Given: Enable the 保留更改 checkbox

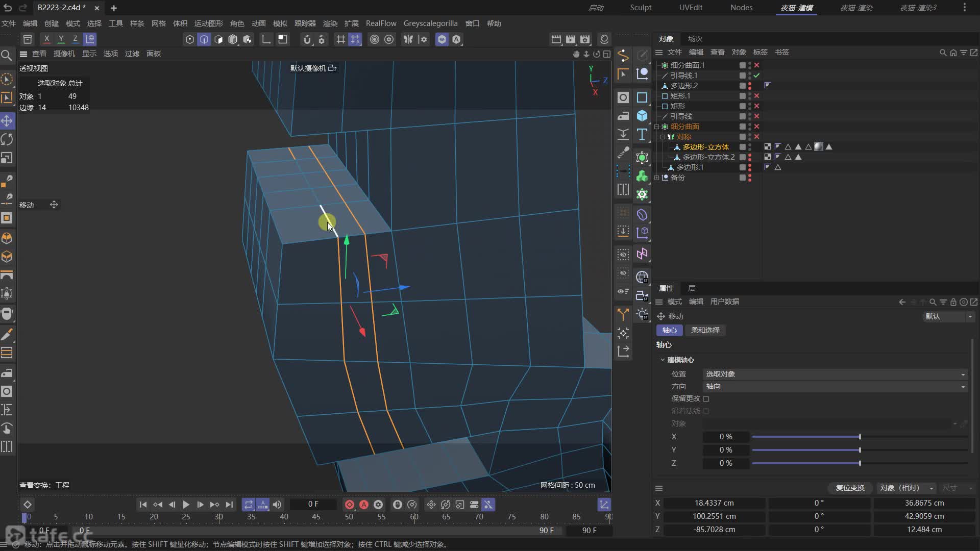Looking at the screenshot, I should (x=706, y=399).
